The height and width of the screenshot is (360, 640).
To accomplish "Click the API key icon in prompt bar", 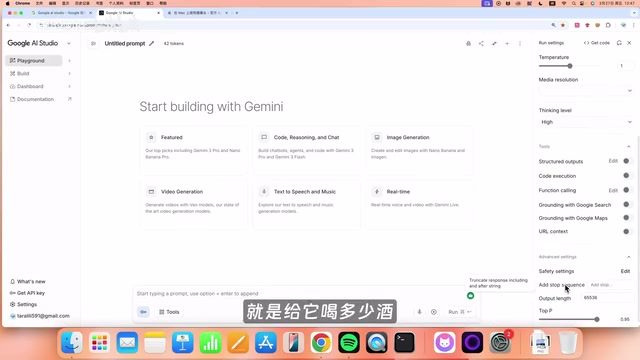I will [143, 312].
